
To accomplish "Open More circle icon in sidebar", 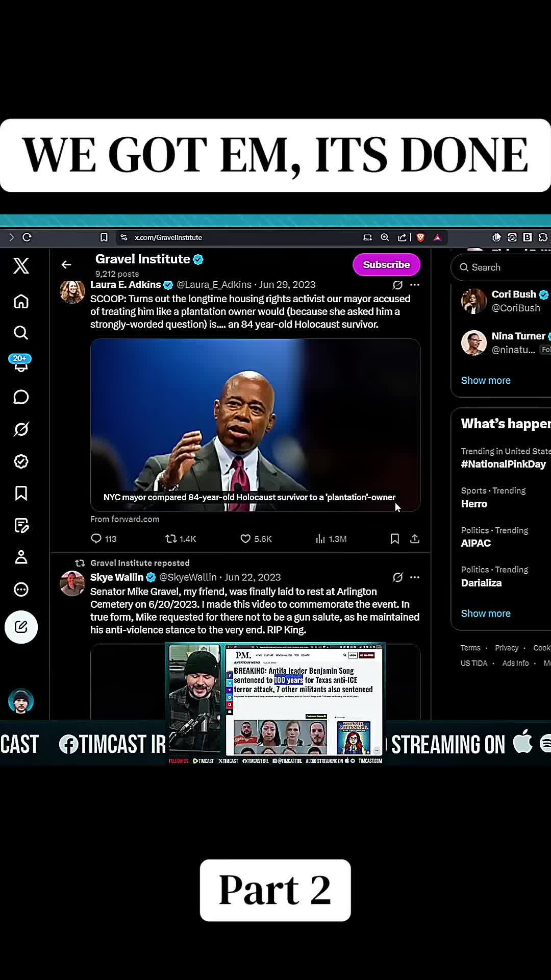I will [21, 589].
